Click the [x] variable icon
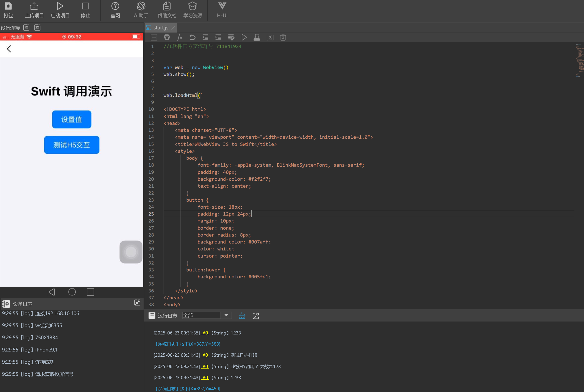 270,38
